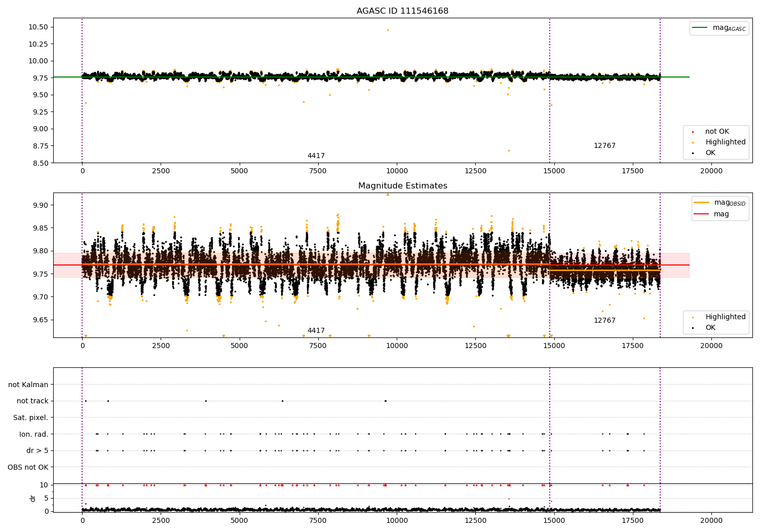Click the "12767" label in the top plot

click(604, 146)
